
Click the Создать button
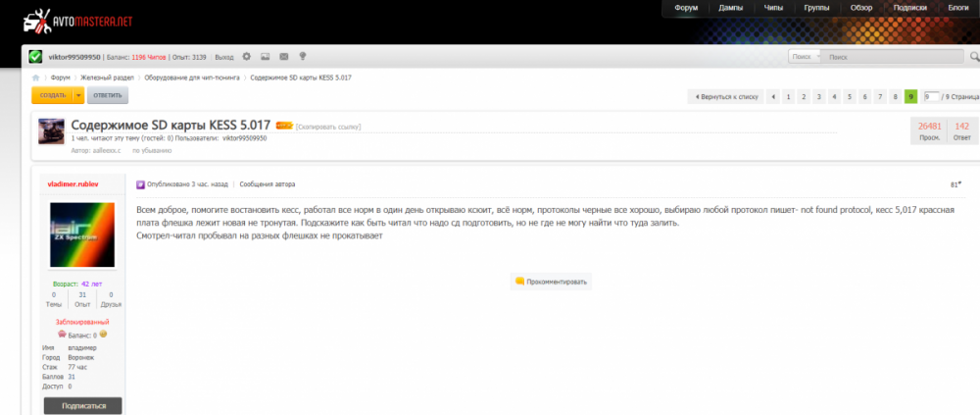53,95
